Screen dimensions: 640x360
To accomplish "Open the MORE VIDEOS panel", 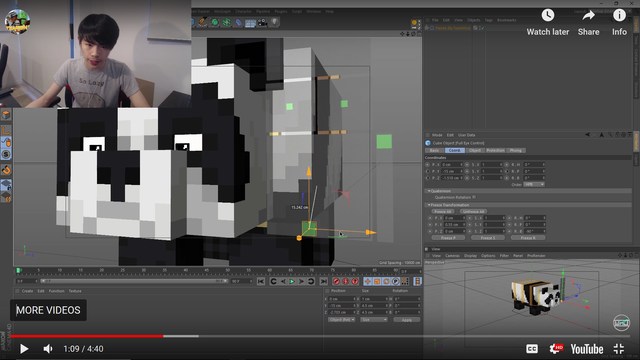I will click(x=48, y=310).
